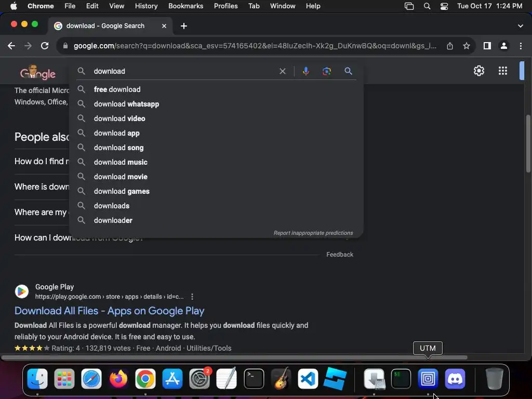
Task: Open Google quick settings gear
Action: click(478, 71)
